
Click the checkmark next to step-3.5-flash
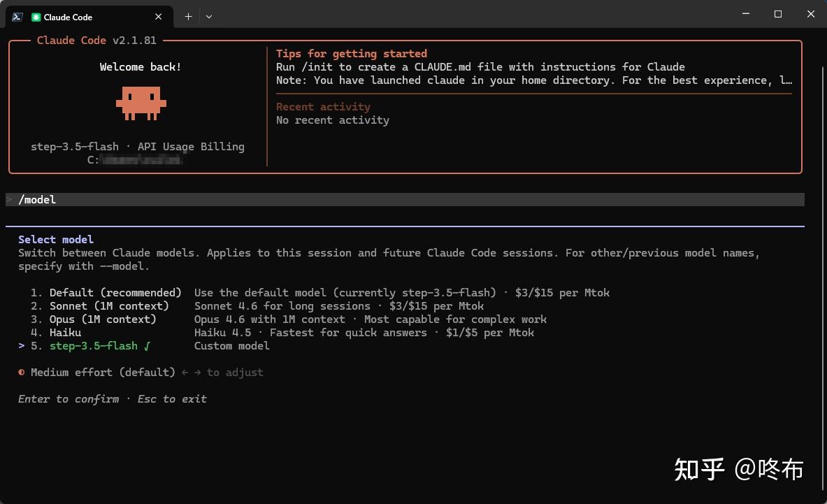tap(147, 346)
